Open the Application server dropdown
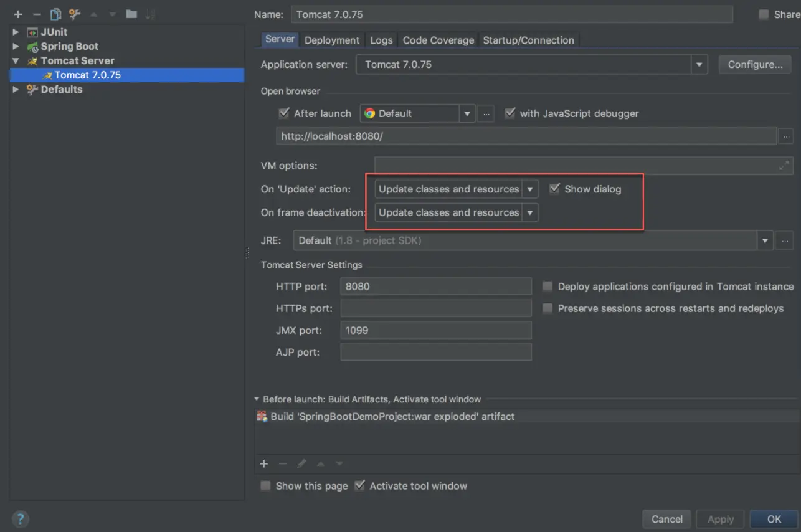Viewport: 801px width, 532px height. (x=699, y=64)
